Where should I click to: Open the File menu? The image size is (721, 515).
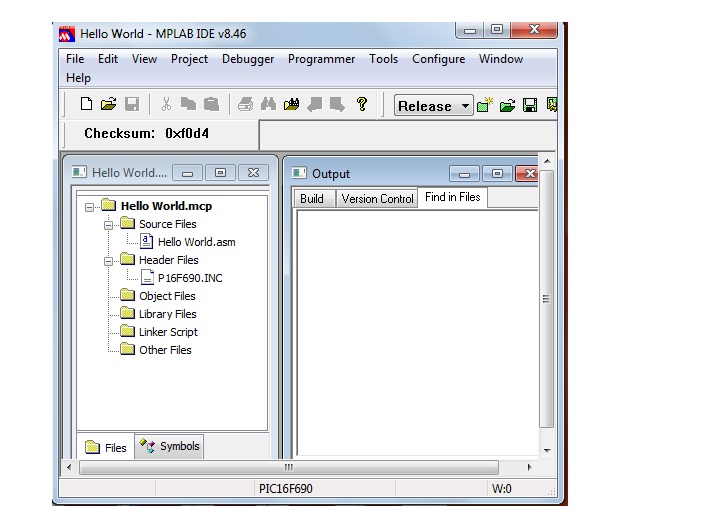tap(75, 59)
